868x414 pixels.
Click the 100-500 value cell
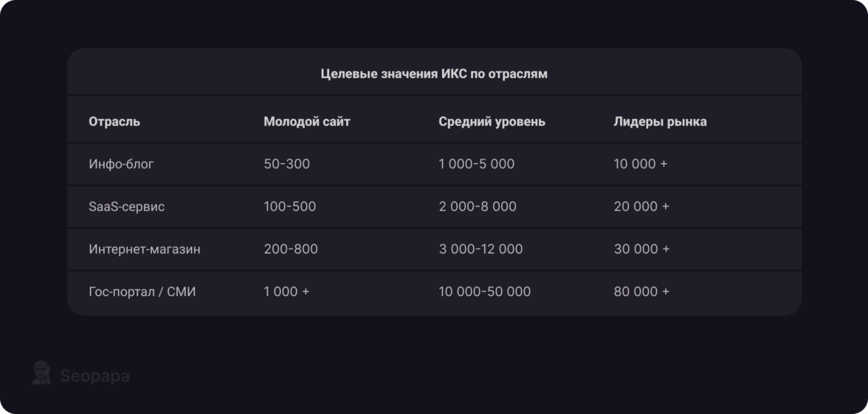click(289, 207)
